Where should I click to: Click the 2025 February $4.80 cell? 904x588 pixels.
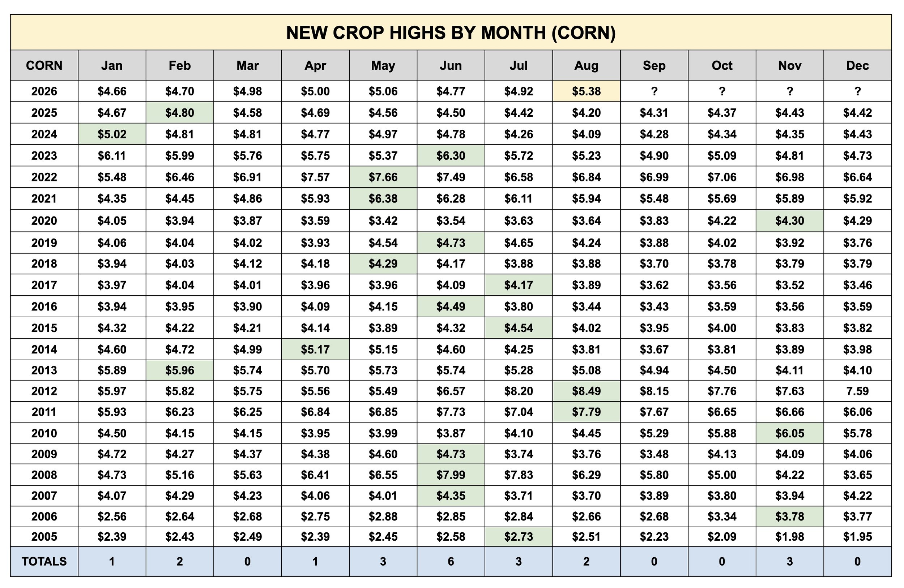180,112
